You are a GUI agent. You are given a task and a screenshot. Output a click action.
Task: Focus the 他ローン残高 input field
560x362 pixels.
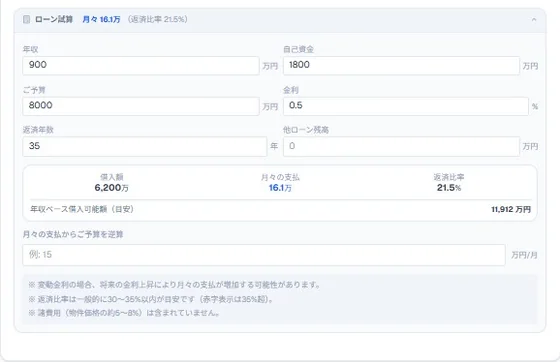pos(401,146)
